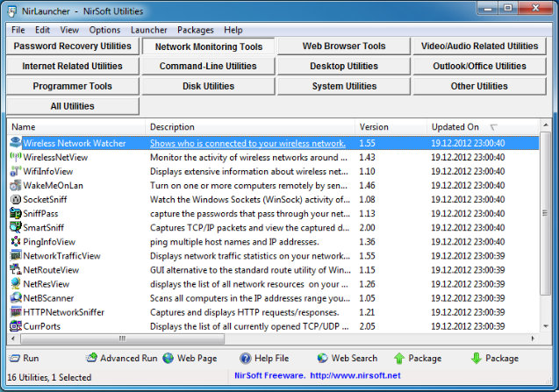This screenshot has width=559, height=392.
Task: Click '16 Utilities, 1 Selected' status text
Action: point(49,377)
